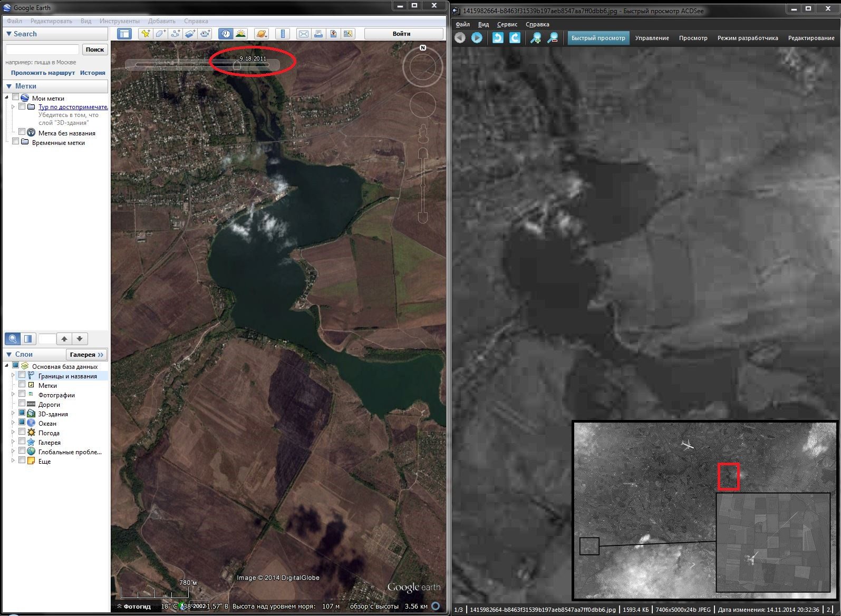Viewport: 841px width, 616px height.
Task: Click the email envelope icon in Google Earth
Action: coord(303,34)
